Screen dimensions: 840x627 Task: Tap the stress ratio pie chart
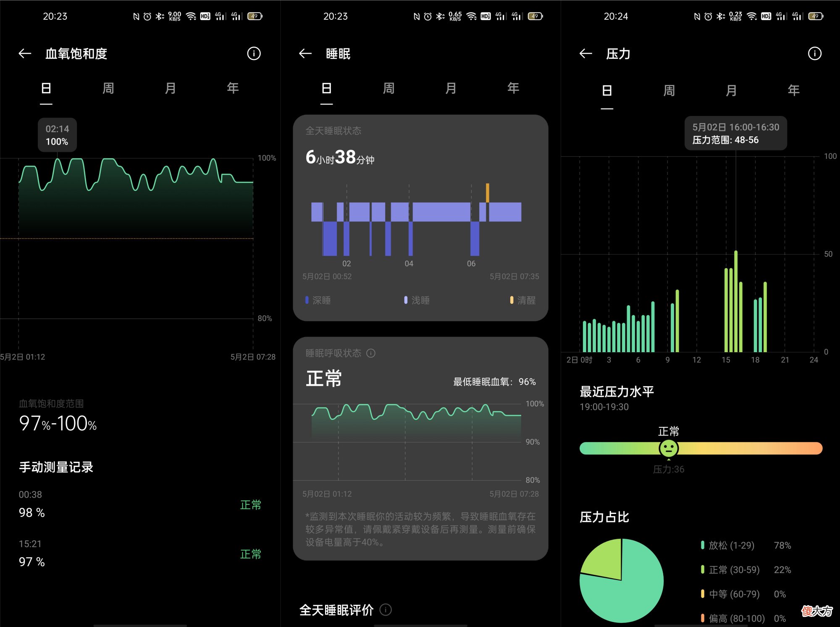coord(622,580)
